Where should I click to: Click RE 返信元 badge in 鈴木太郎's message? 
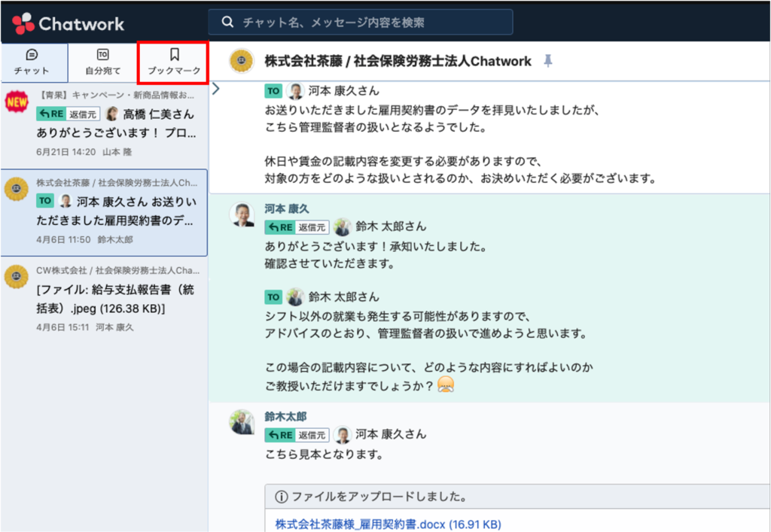[297, 435]
